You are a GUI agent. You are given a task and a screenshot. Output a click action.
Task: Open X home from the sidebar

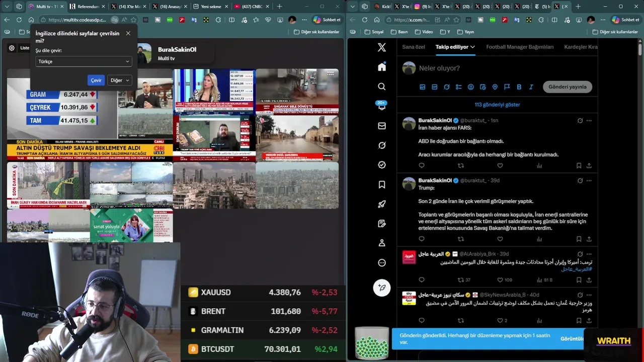pos(382,67)
